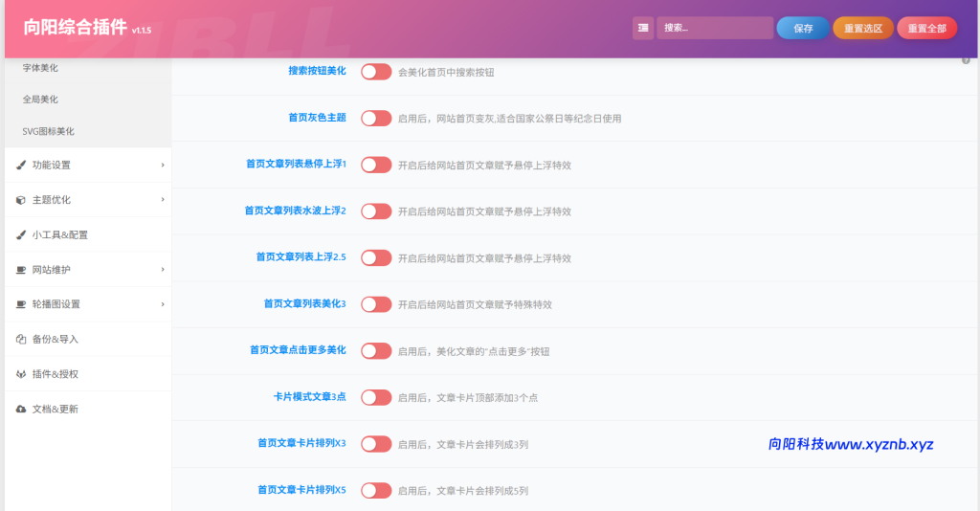Toggle 首页文章列表水波上浮2 switch

376,211
